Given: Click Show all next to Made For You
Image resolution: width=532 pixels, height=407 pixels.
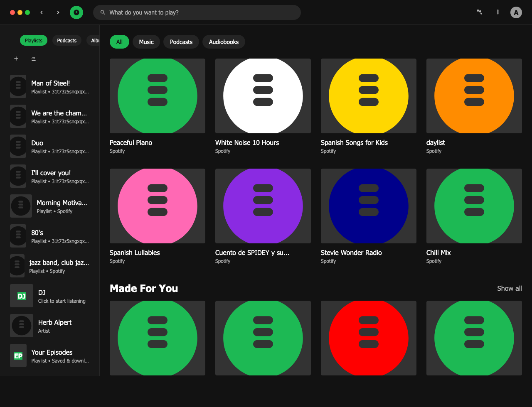Looking at the screenshot, I should click(509, 288).
